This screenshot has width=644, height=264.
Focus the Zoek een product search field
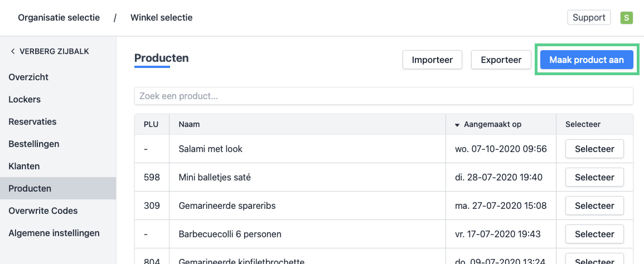(x=384, y=96)
